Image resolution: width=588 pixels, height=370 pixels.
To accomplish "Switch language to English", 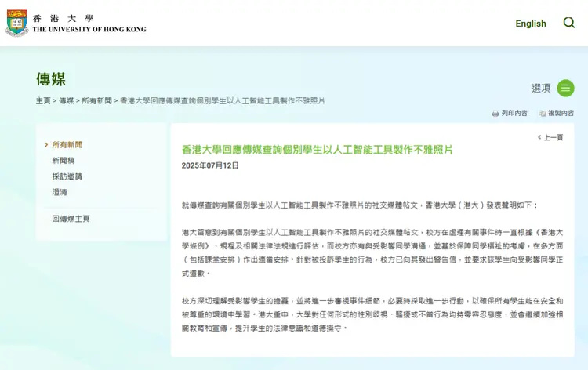I will 531,24.
